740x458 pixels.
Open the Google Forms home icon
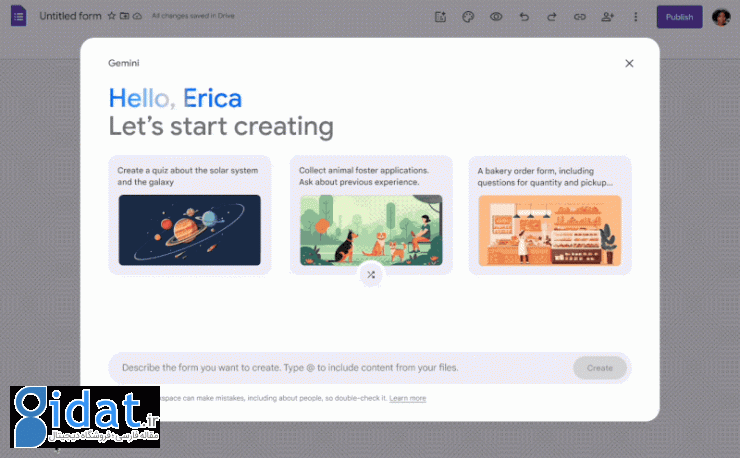point(18,16)
